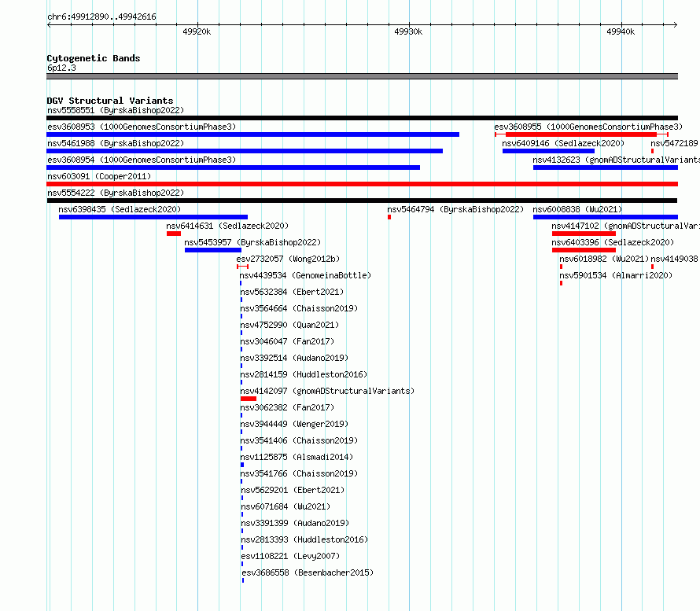The width and height of the screenshot is (700, 611).
Task: Click the 6p12.3 cytogenetic band bar
Action: click(362, 76)
